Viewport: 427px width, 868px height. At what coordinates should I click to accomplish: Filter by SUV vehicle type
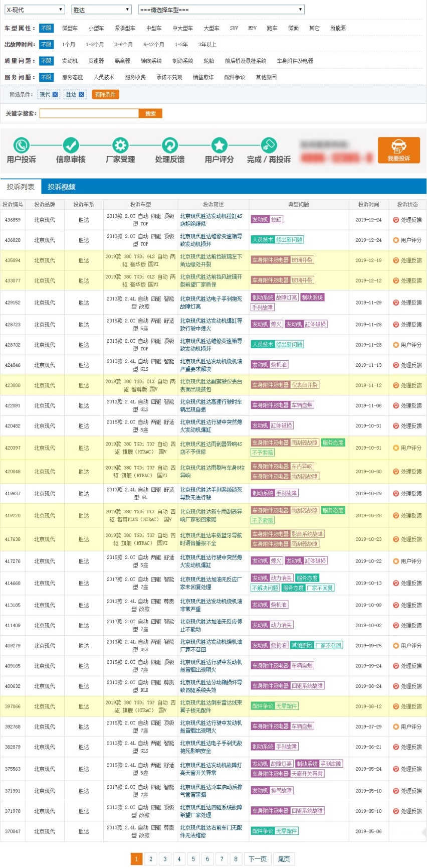[x=234, y=28]
